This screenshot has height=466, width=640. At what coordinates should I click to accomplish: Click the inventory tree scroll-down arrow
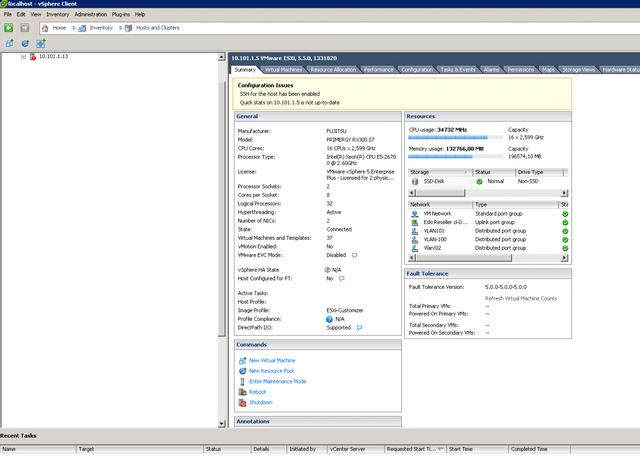[221, 424]
